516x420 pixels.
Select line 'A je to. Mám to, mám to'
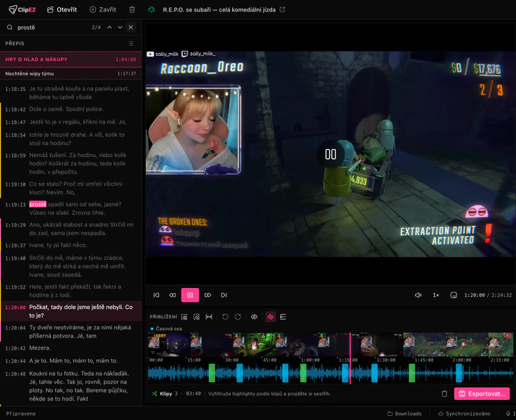pyautogui.click(x=71, y=361)
